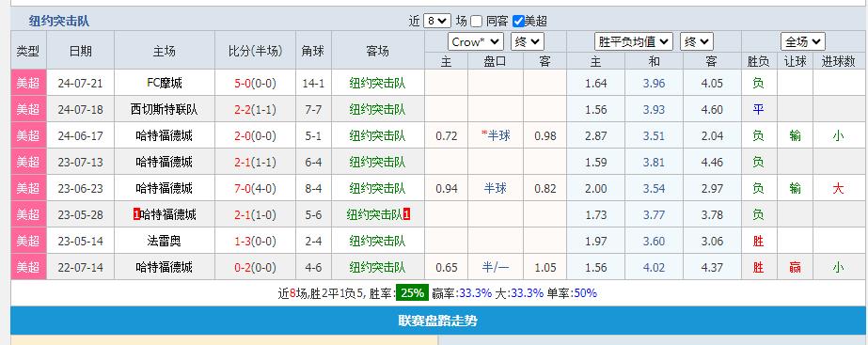This screenshot has height=345, width=868.
Task: Open 法雷奥 home team link
Action: tap(165, 241)
